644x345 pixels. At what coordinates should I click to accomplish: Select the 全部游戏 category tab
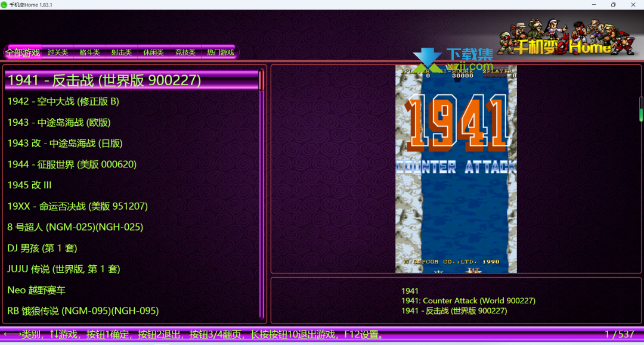click(23, 52)
